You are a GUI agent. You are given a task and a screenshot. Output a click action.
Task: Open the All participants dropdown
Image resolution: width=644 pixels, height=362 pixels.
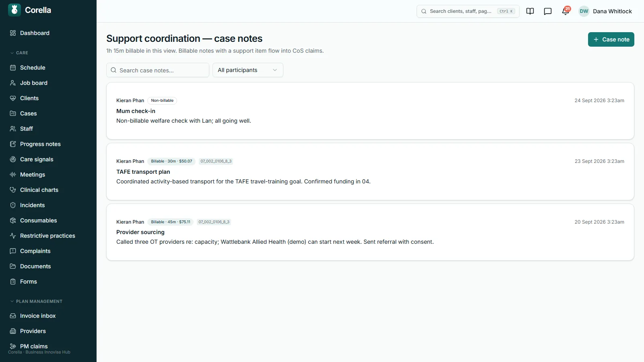tap(248, 70)
